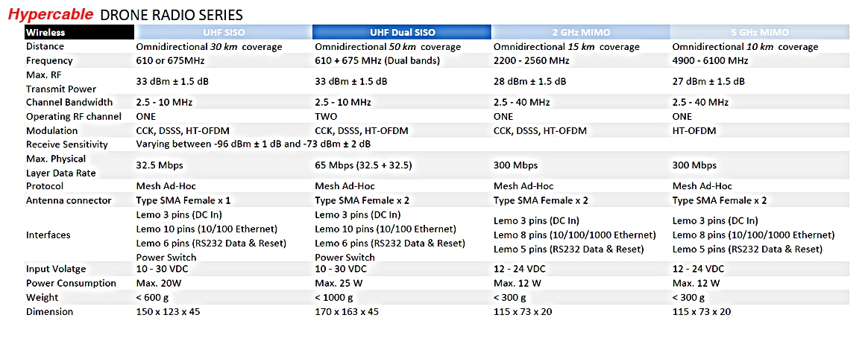
Task: Select the Frequency row label
Action: click(x=49, y=61)
